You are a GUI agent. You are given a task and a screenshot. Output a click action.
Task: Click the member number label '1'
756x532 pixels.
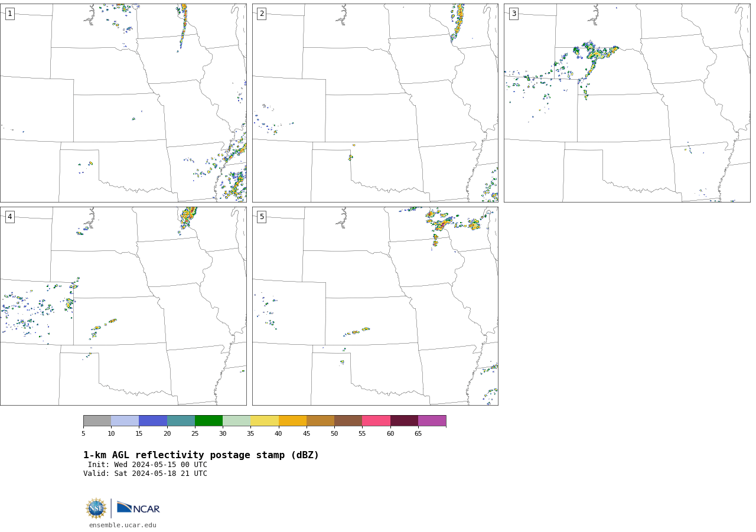pyautogui.click(x=9, y=14)
